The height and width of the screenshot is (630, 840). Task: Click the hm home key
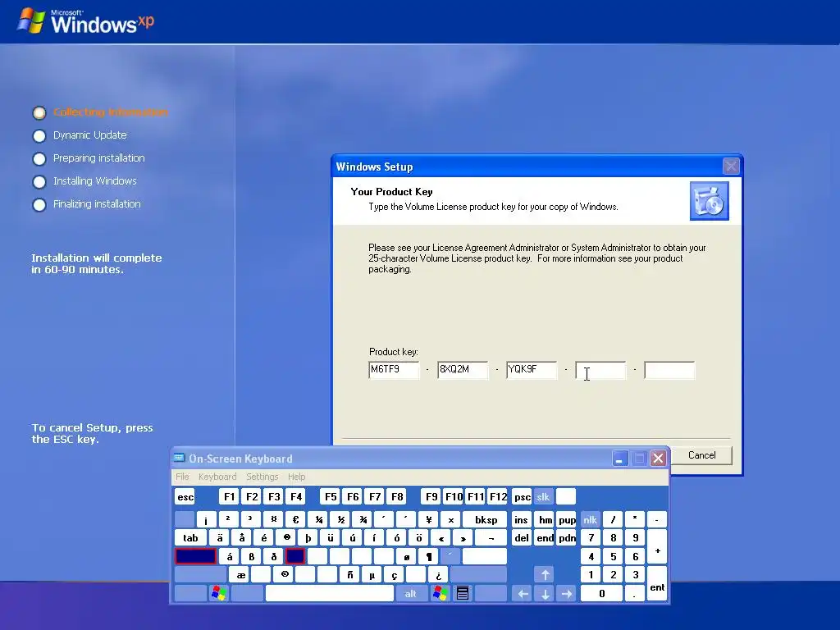(x=545, y=519)
